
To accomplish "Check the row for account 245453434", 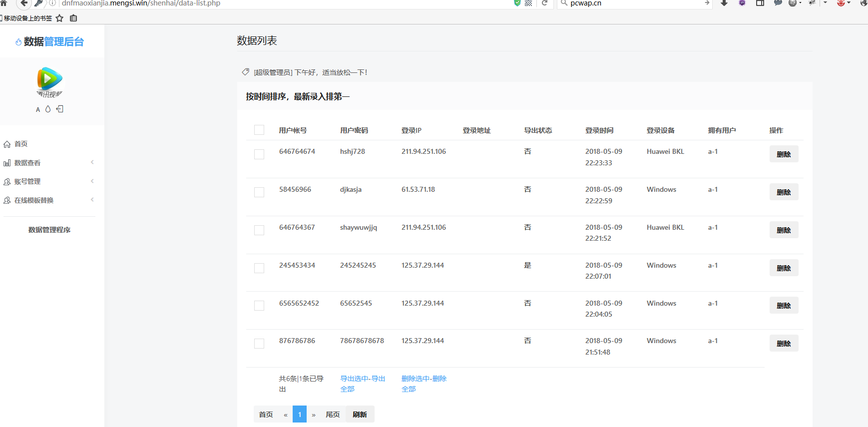I will pos(259,268).
